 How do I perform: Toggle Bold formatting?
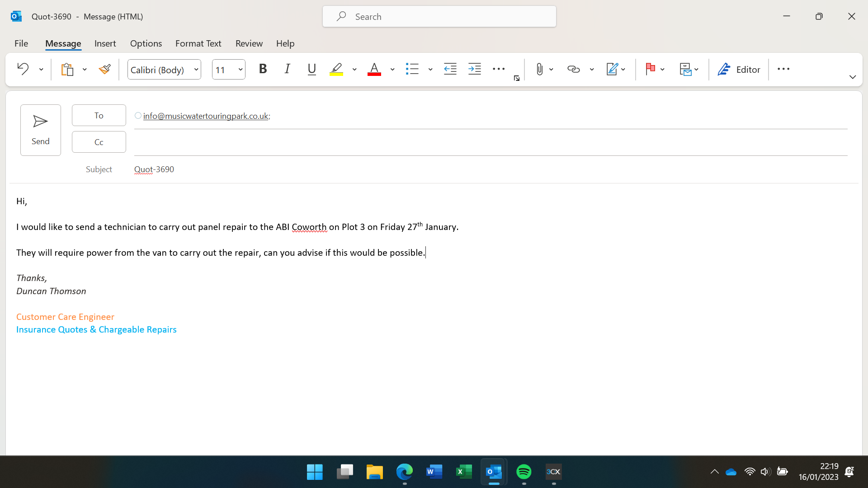pyautogui.click(x=263, y=69)
